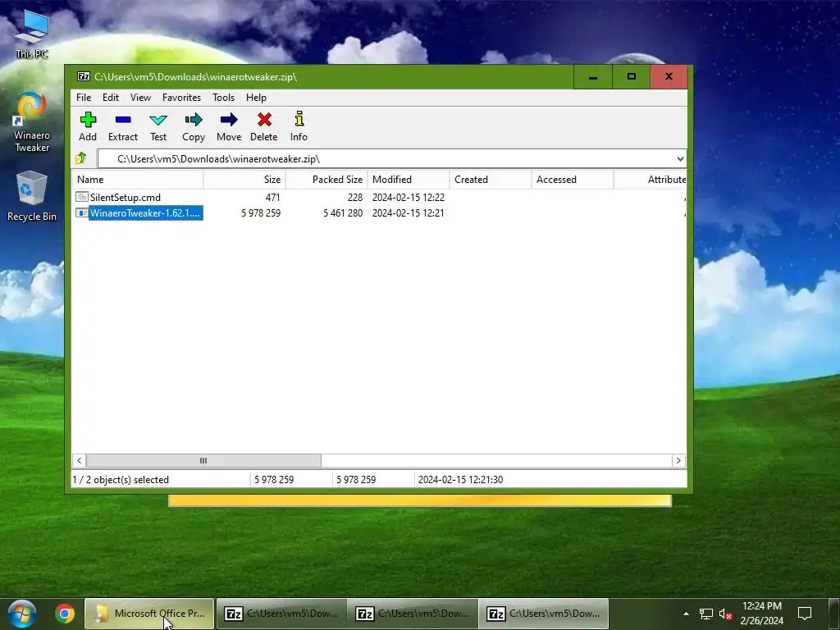Minimize the 7-Zip window
This screenshot has width=840, height=630.
point(592,77)
